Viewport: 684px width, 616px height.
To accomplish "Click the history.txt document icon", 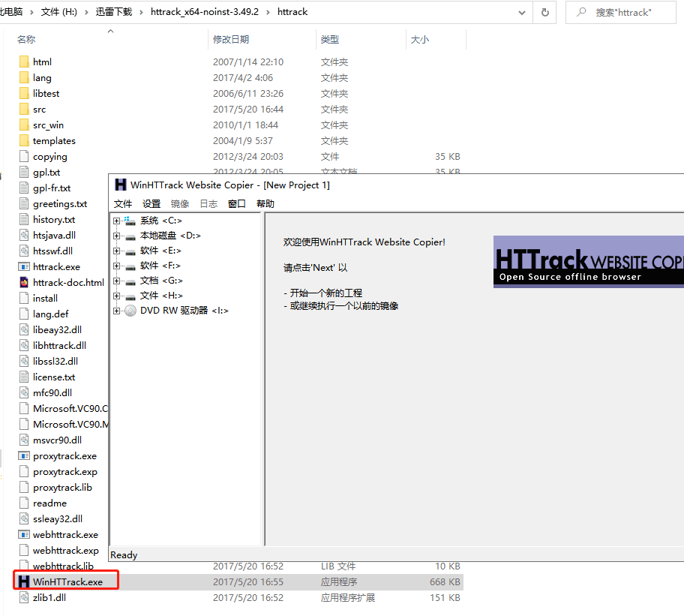I will click(25, 219).
